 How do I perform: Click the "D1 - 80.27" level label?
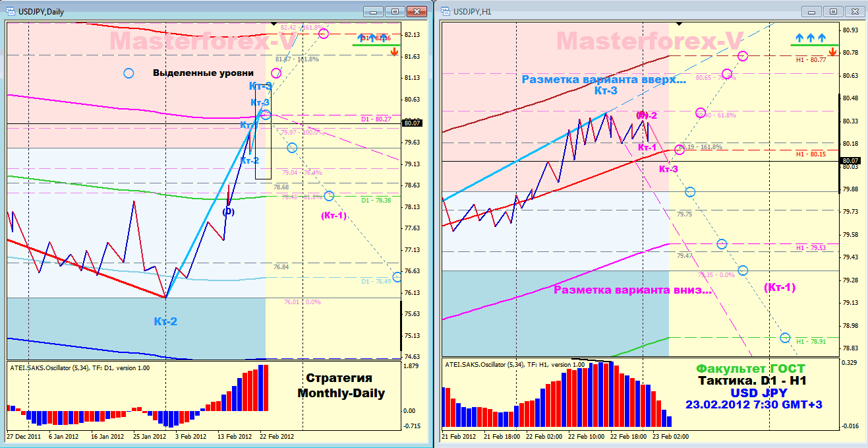[376, 119]
